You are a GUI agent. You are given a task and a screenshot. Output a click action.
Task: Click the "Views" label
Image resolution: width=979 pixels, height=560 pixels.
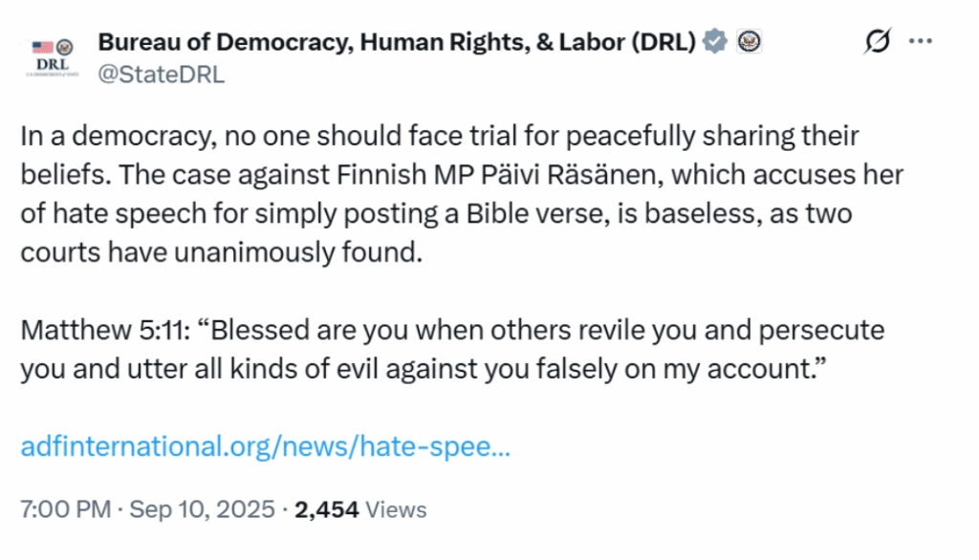[x=396, y=509]
